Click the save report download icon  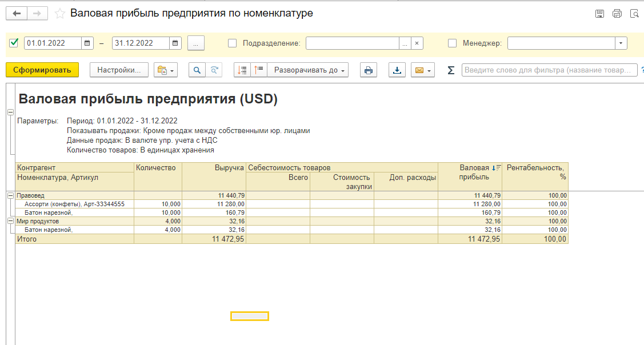[x=397, y=70]
